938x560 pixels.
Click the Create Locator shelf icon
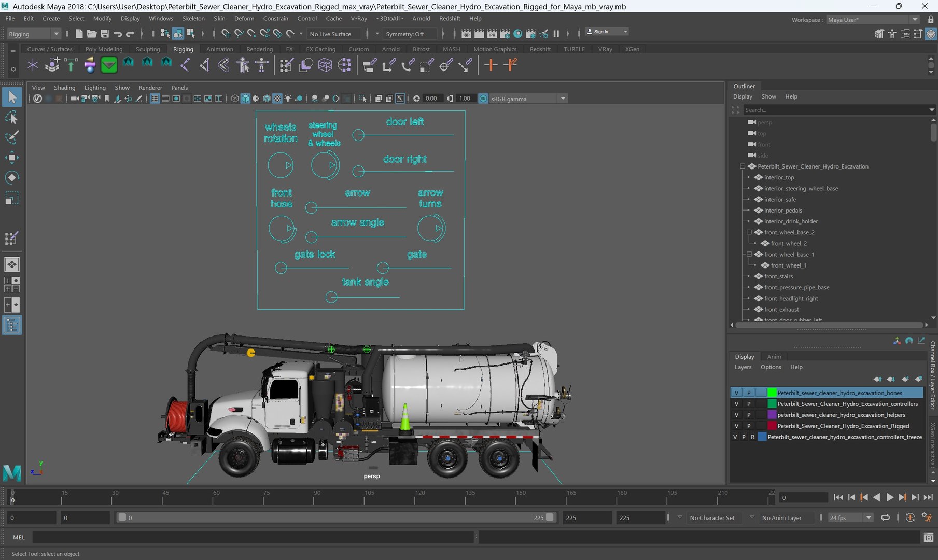pos(33,65)
